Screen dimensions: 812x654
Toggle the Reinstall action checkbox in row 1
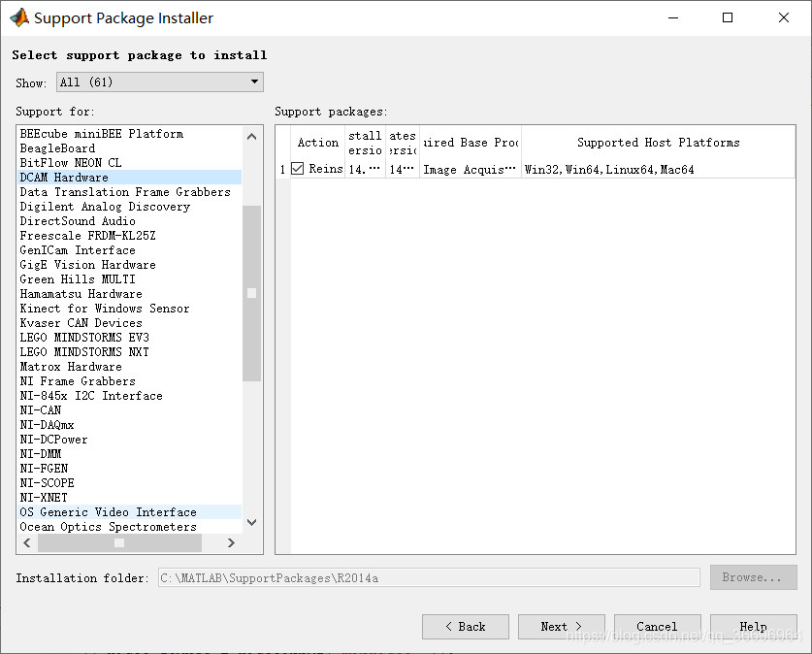pyautogui.click(x=297, y=168)
